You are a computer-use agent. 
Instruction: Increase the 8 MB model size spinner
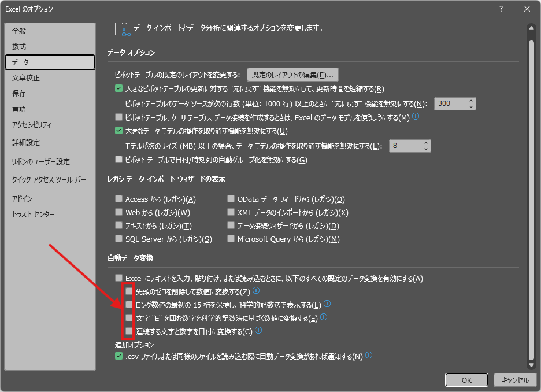[x=426, y=143]
